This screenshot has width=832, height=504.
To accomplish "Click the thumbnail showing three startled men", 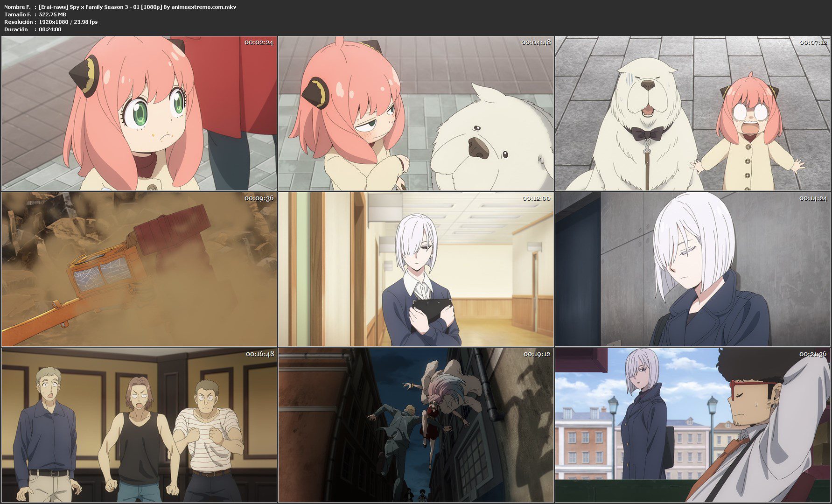I will click(139, 425).
